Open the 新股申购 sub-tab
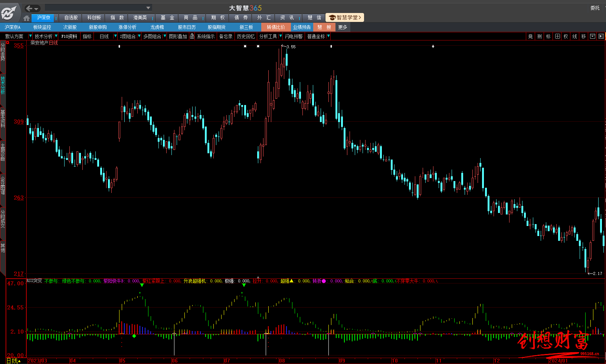The height and width of the screenshot is (364, 606). (x=98, y=27)
